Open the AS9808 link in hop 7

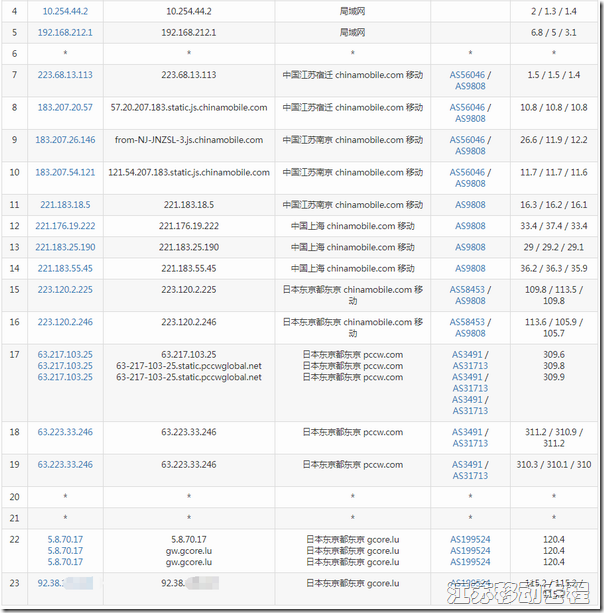470,86
